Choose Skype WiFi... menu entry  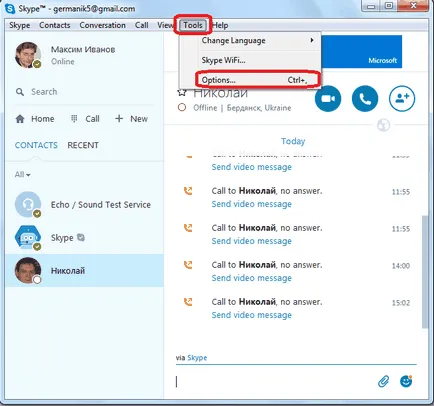point(250,60)
